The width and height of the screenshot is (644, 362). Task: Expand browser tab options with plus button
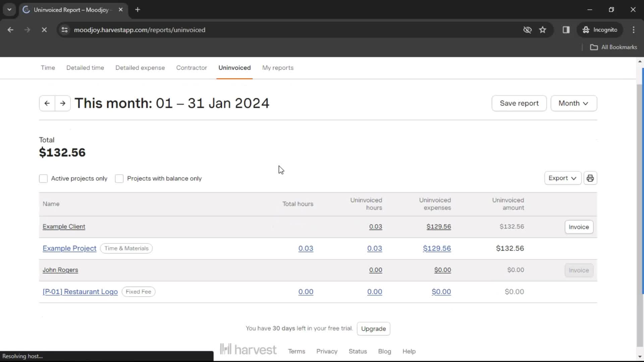138,9
